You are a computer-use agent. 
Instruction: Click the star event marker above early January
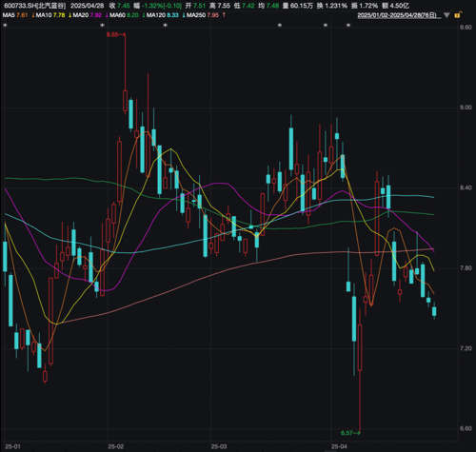[x=5, y=26]
